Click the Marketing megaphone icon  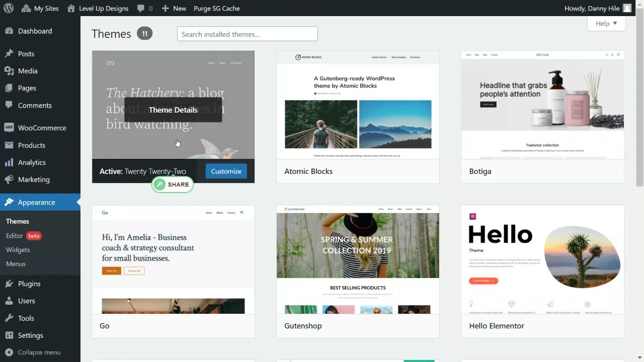9,179
